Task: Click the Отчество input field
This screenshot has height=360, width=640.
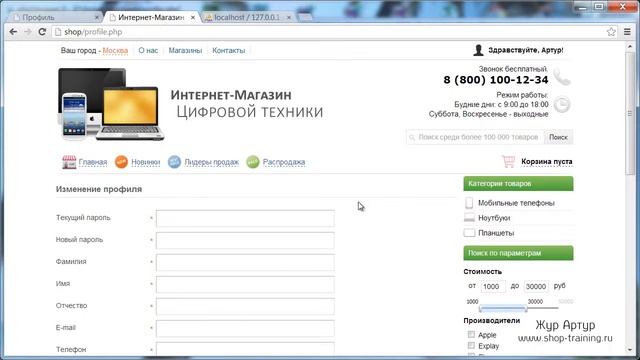Action: pos(245,307)
